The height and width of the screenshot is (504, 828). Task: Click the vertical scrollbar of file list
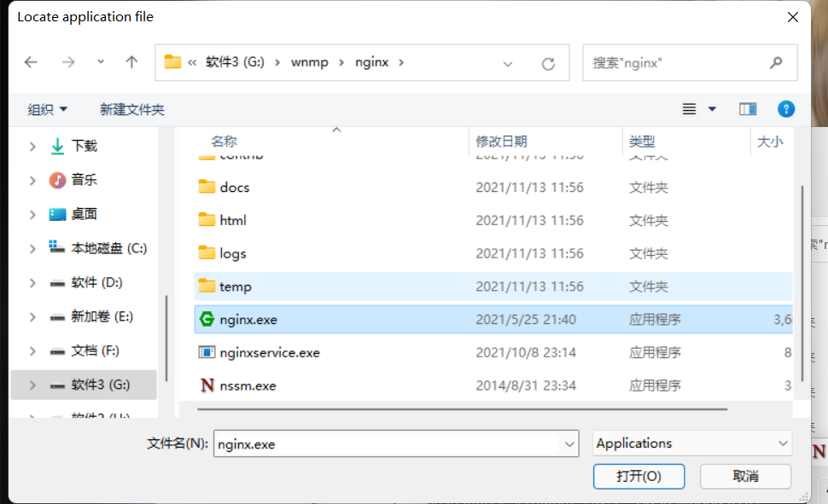(802, 283)
